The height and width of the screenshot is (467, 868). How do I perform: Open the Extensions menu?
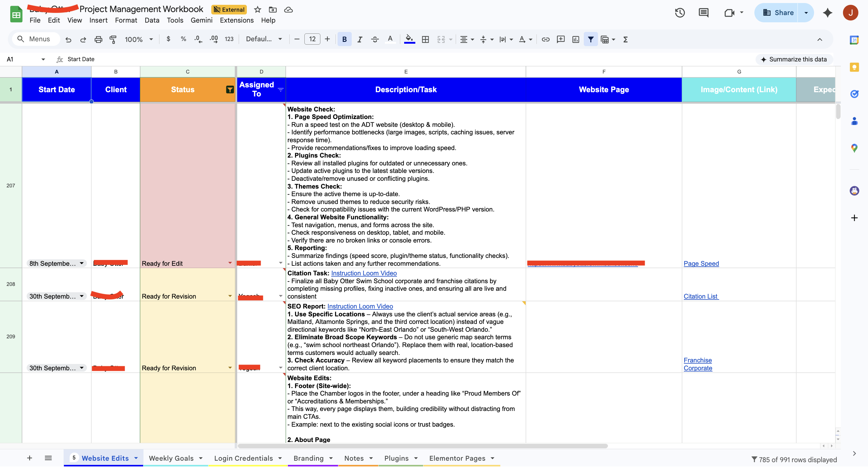[237, 20]
